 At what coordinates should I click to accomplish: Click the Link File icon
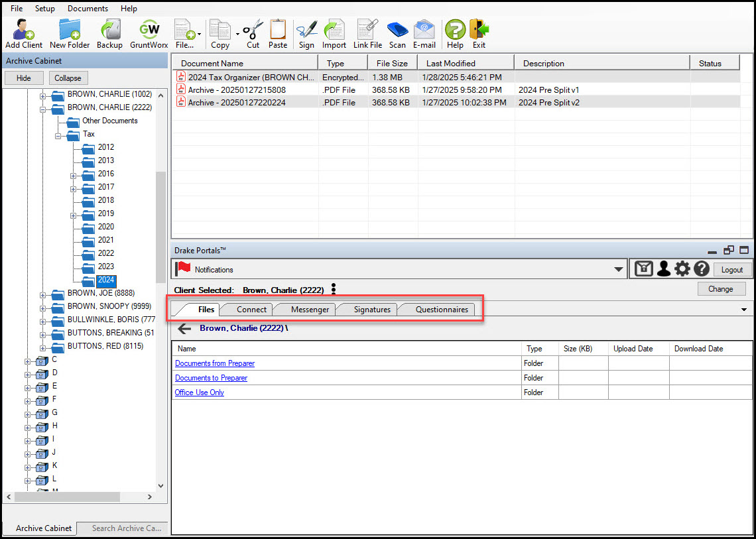coord(367,34)
